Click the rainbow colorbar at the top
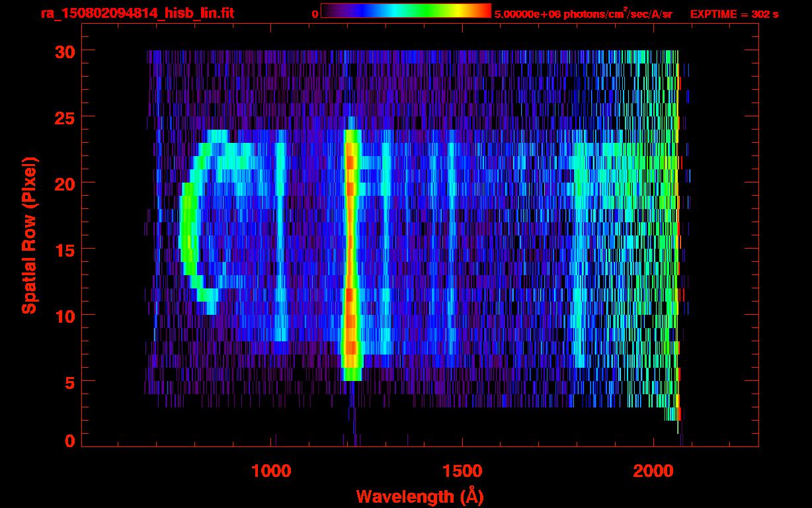 [x=405, y=11]
